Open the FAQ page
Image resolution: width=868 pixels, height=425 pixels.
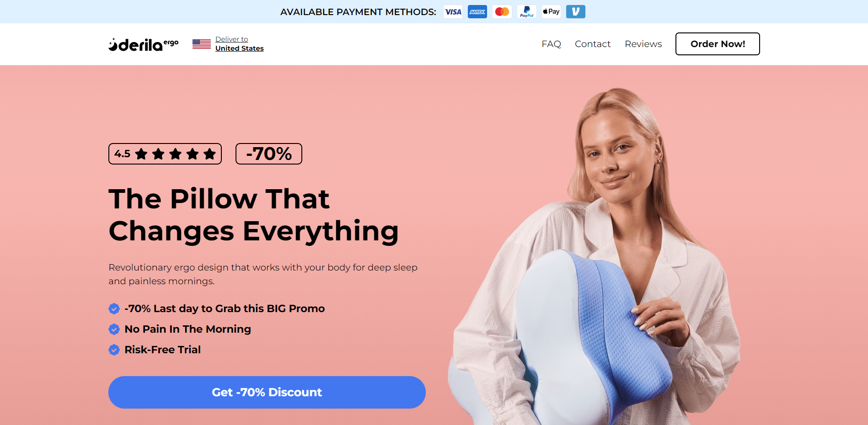click(x=551, y=44)
